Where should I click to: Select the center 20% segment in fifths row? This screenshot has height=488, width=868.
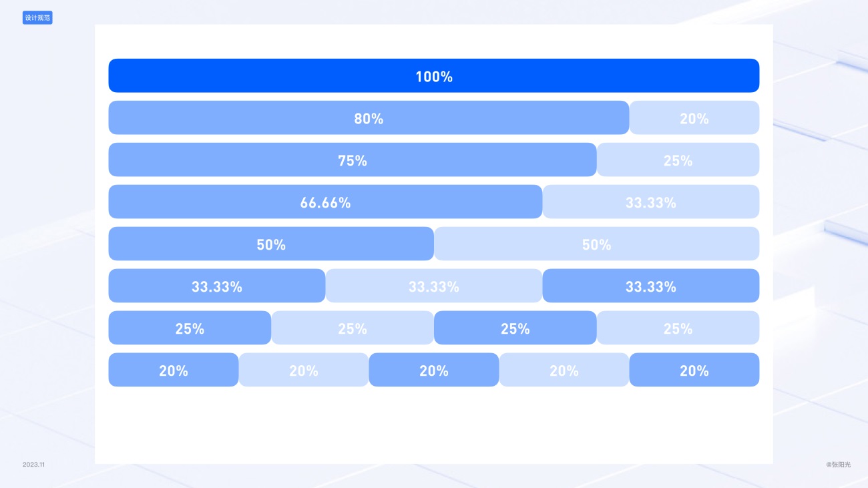click(434, 370)
